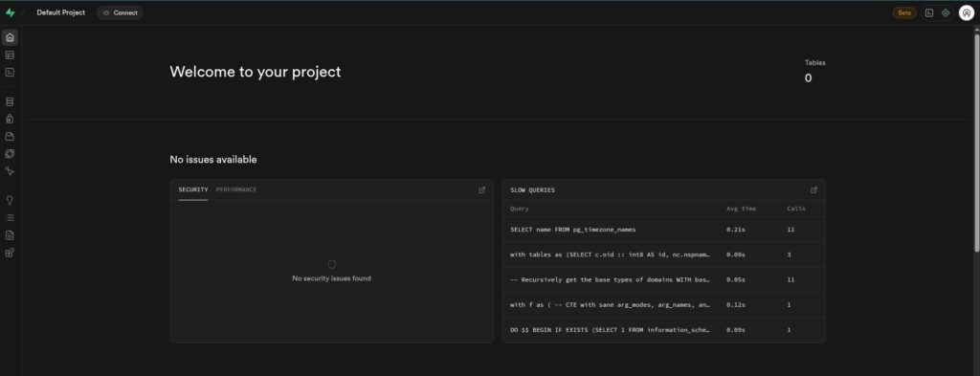Open Slow Queries external link icon
Screen dimensions: 980x376
[813, 189]
